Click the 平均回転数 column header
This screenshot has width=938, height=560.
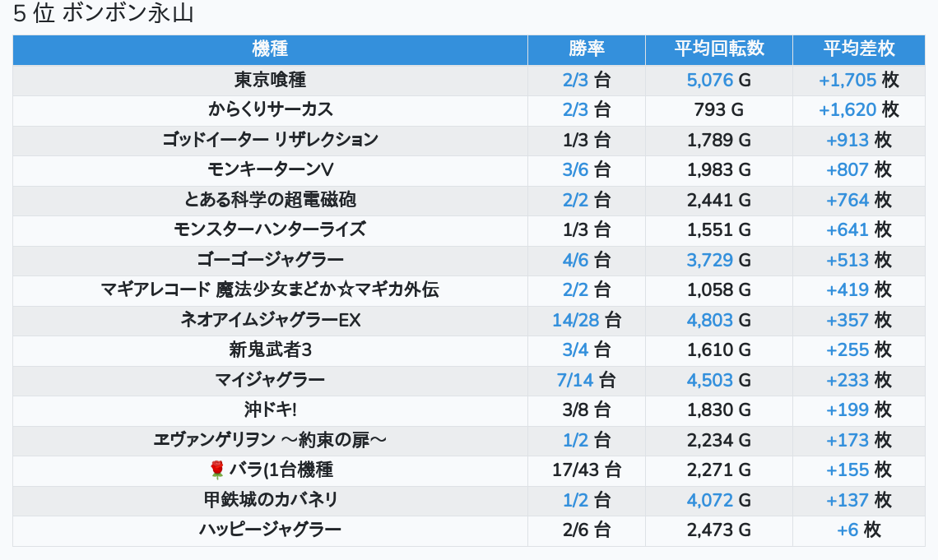(x=718, y=49)
